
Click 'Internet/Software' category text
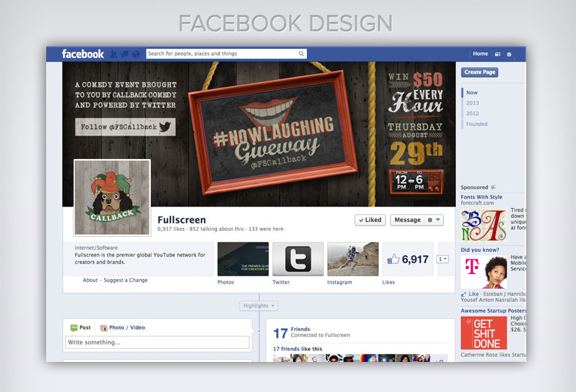(x=96, y=248)
